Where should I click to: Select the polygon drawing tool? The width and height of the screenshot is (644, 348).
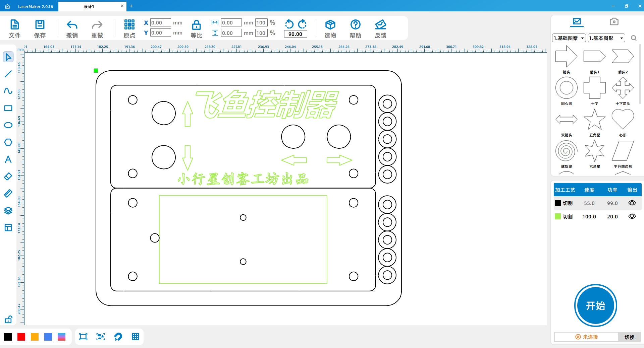click(8, 142)
